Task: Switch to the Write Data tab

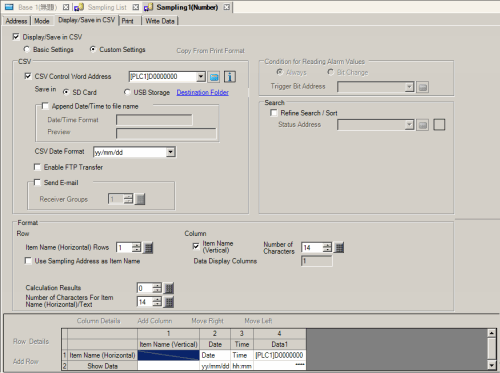Action: (x=160, y=21)
